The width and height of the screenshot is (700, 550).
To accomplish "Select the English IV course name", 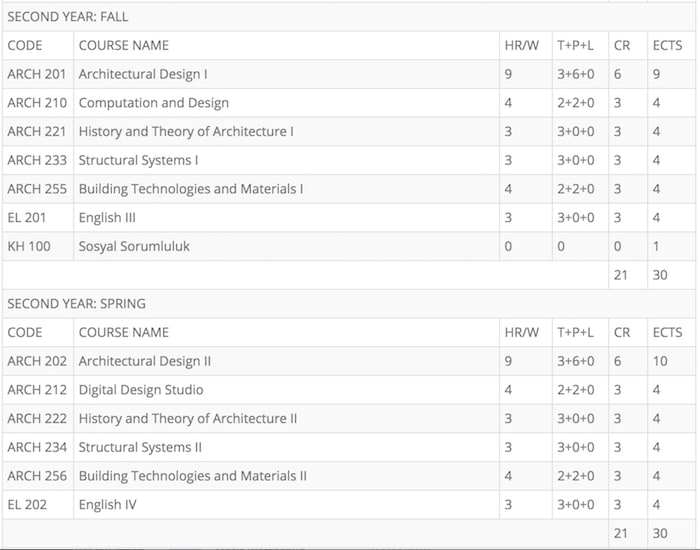I will pyautogui.click(x=108, y=505).
